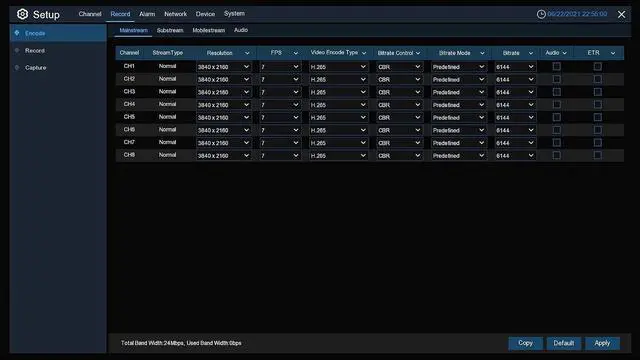
Task: Open CH2 FPS dropdown
Action: (x=280, y=80)
